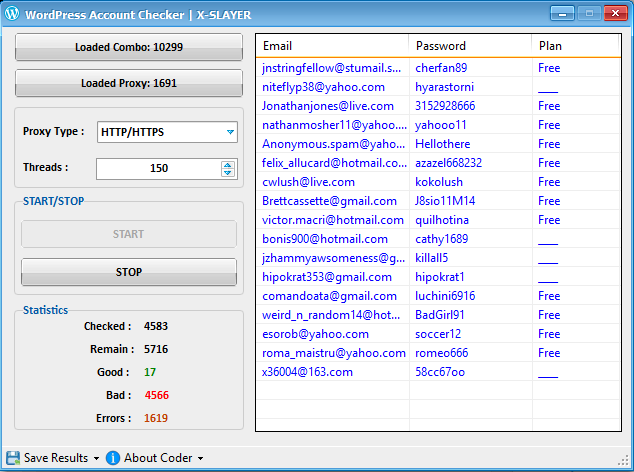Open the Save Results menu
The width and height of the screenshot is (634, 472).
[x=56, y=458]
